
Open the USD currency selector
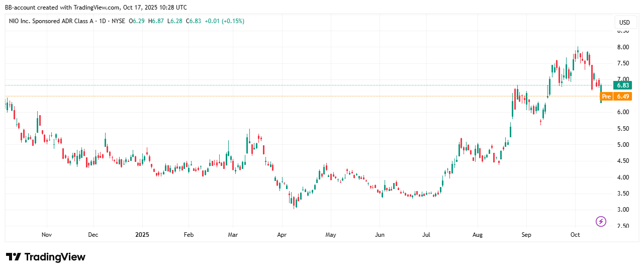pyautogui.click(x=624, y=23)
